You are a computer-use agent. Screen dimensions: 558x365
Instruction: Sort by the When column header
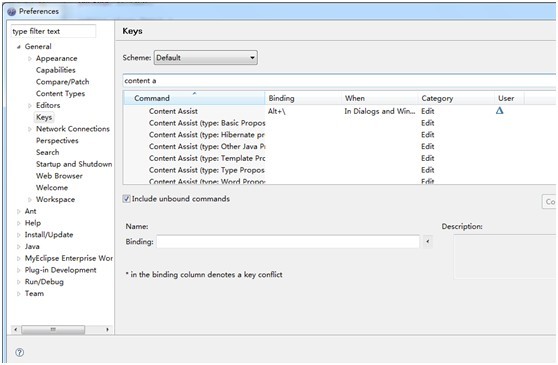pyautogui.click(x=379, y=98)
